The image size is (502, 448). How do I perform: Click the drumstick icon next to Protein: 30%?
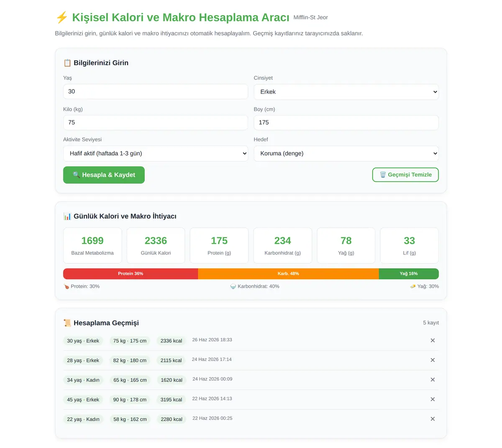pos(67,287)
